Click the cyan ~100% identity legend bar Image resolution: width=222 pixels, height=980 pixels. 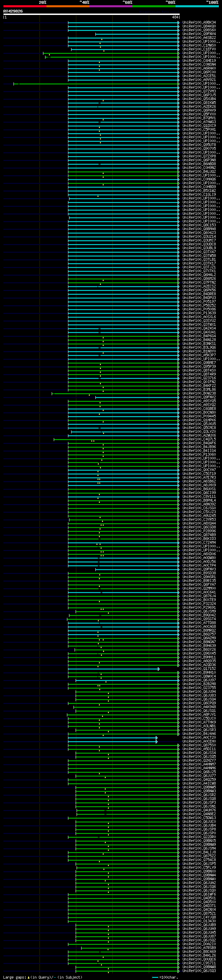[197, 6]
